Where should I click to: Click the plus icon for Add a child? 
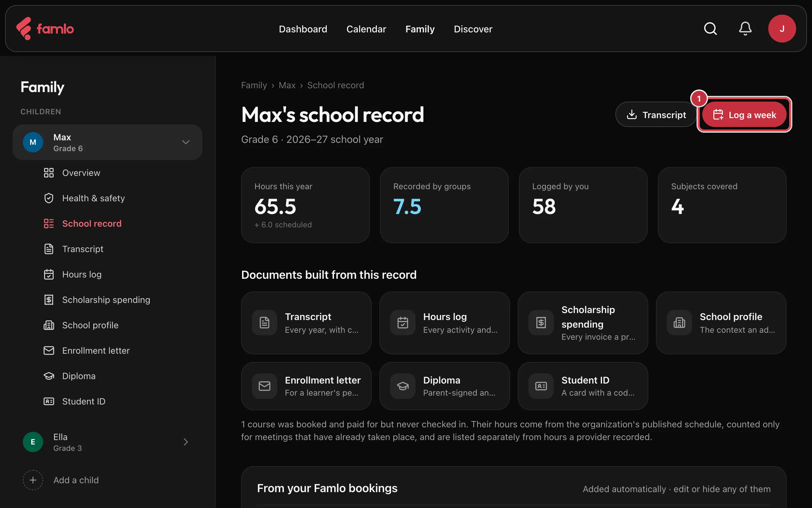[x=33, y=480]
